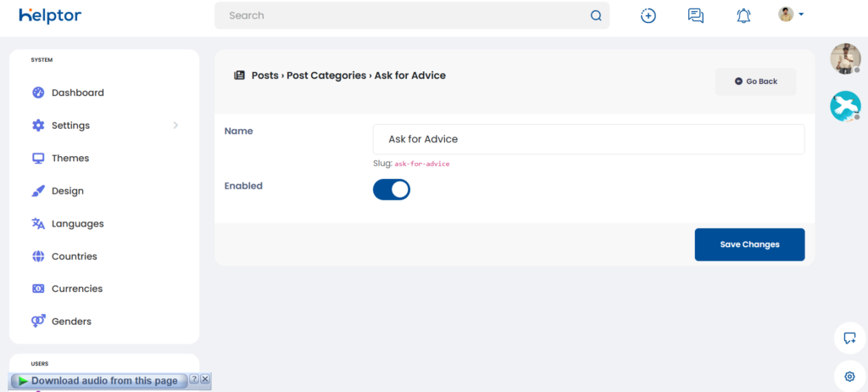Navigate to Post Categories breadcrumb
The image size is (868, 392).
[x=326, y=76]
